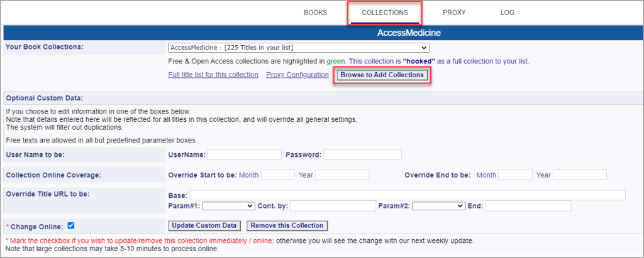Click the User Name to be label
This screenshot has width=644, height=258.
pos(36,154)
